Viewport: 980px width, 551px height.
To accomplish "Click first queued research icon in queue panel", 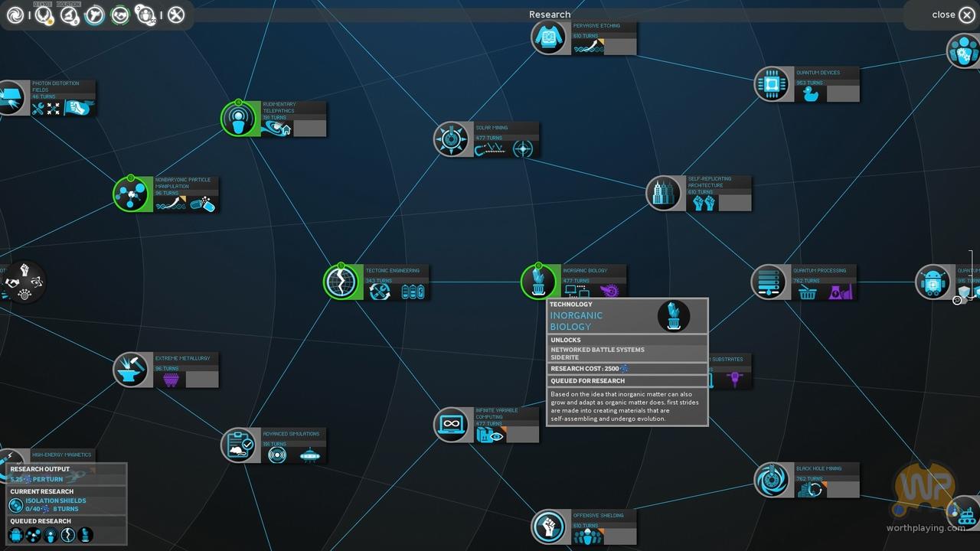I will point(15,534).
